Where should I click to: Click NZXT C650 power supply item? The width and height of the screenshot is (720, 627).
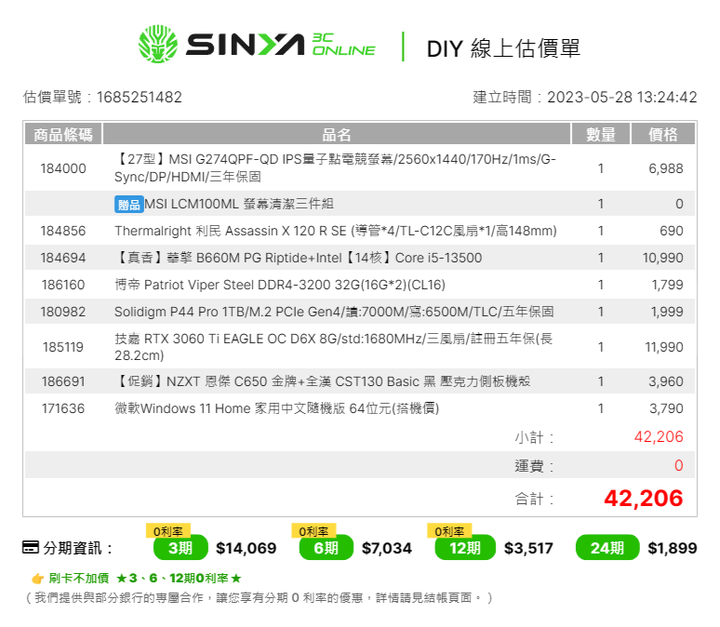(322, 381)
